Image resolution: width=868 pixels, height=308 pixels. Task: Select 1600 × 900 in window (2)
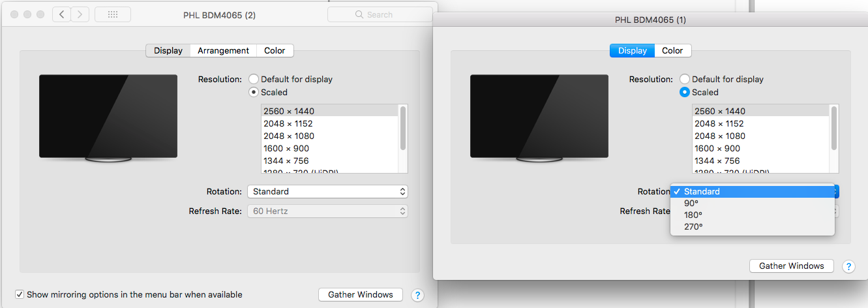coord(330,148)
